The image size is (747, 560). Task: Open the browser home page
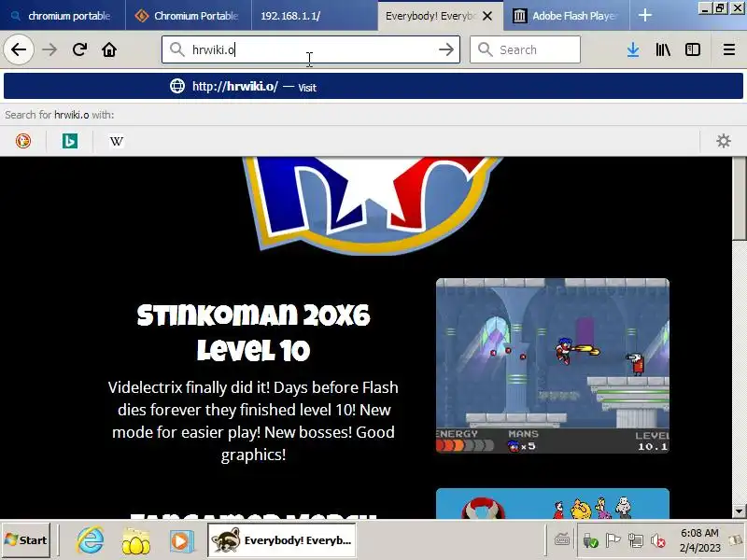[109, 49]
